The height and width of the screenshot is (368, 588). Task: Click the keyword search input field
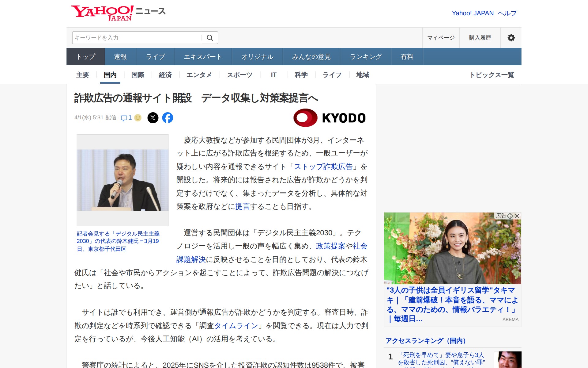pyautogui.click(x=135, y=37)
